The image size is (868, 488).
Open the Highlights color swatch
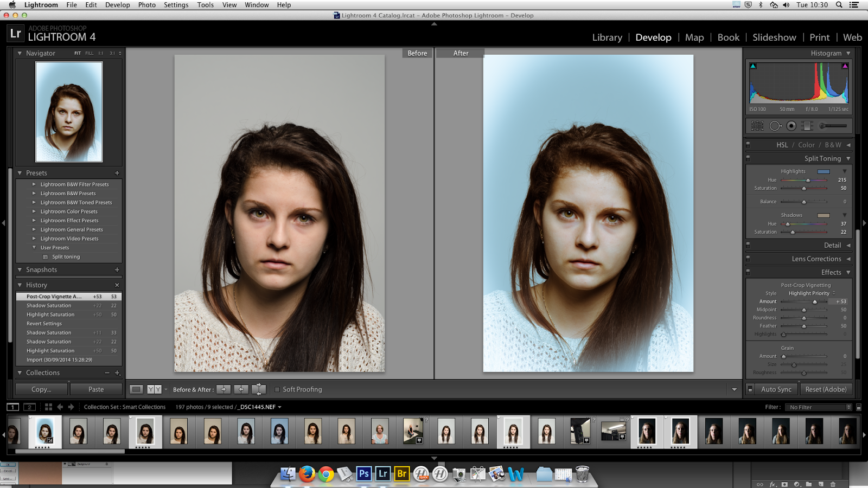coord(824,171)
